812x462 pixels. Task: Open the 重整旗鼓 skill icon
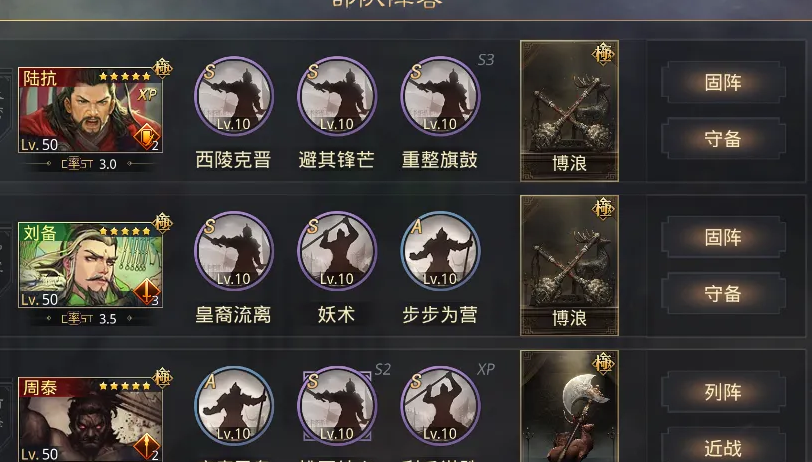click(440, 96)
